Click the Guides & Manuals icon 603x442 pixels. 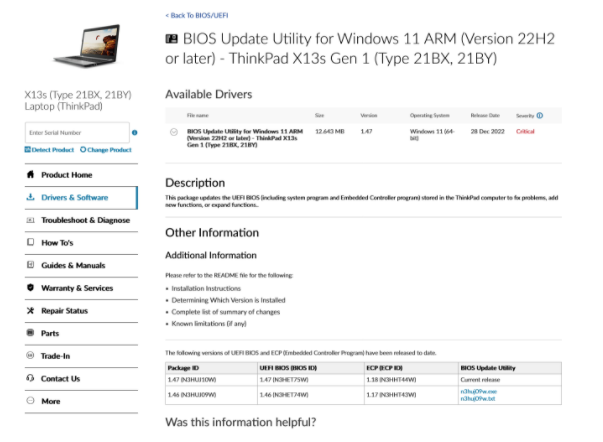[30, 265]
